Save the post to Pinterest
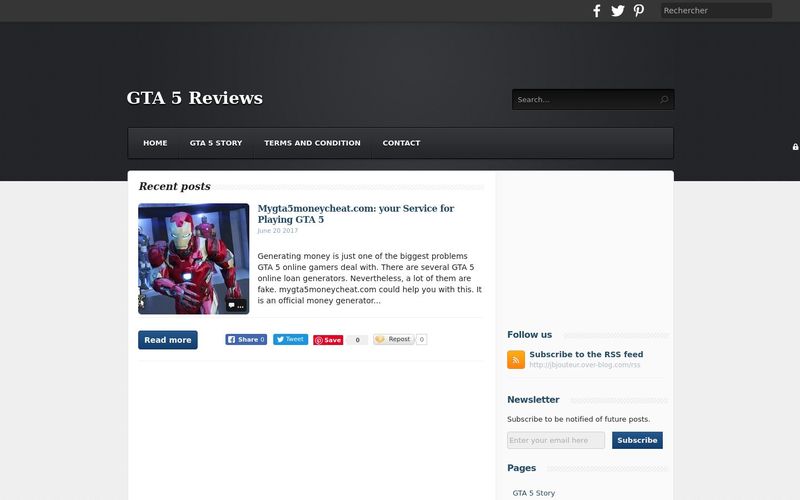 tap(328, 340)
